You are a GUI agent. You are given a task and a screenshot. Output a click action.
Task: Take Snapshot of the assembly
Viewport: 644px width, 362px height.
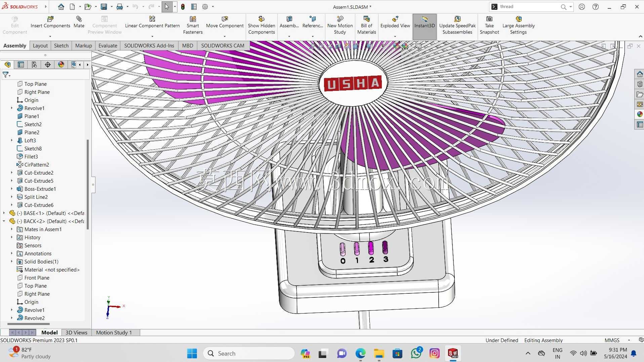click(489, 25)
